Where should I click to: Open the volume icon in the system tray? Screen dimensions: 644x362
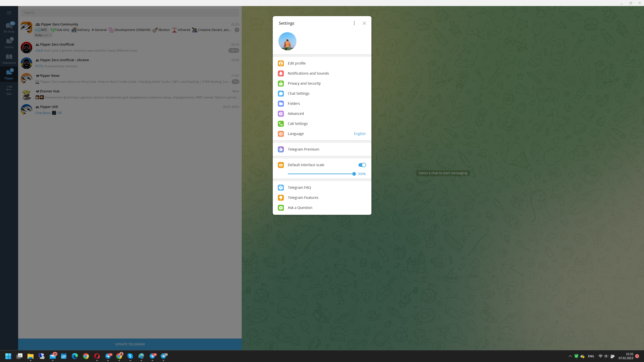606,356
